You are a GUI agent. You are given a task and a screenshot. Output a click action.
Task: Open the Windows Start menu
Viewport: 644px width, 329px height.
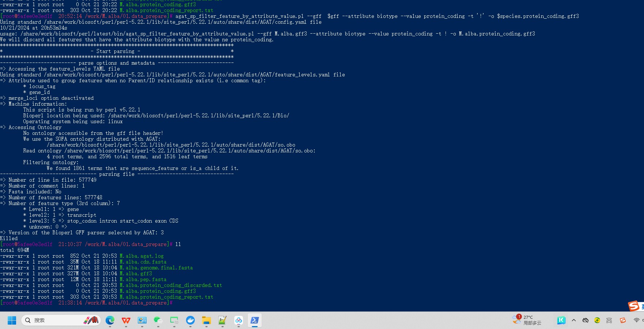(x=12, y=321)
